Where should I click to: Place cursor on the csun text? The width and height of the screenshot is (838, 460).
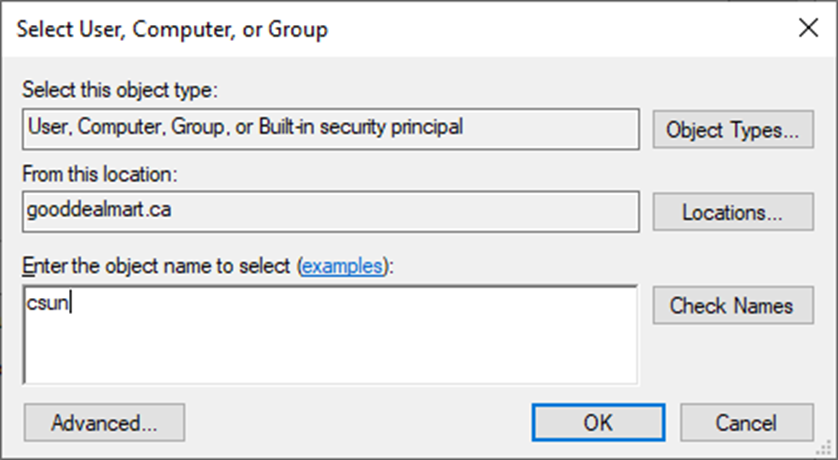pyautogui.click(x=48, y=303)
